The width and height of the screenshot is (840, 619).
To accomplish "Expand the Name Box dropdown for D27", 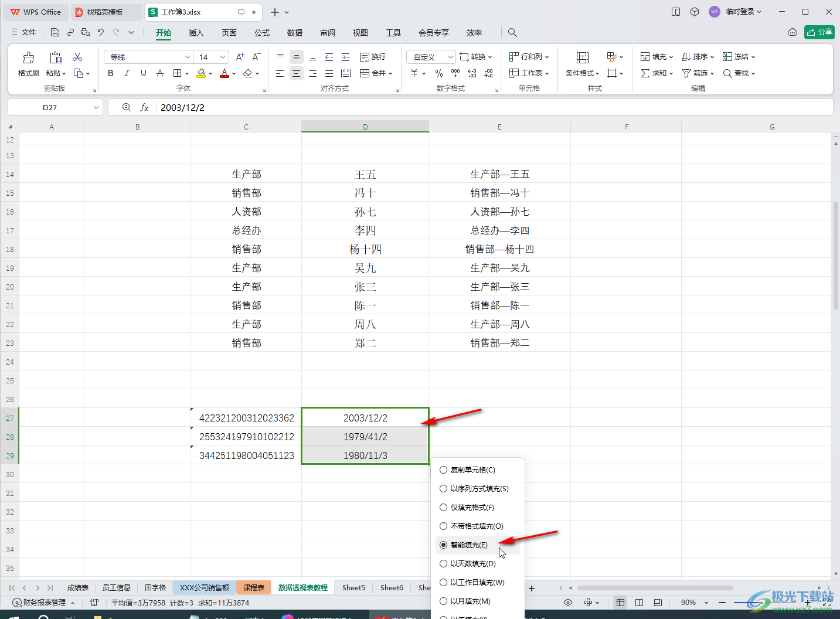I will [x=96, y=107].
